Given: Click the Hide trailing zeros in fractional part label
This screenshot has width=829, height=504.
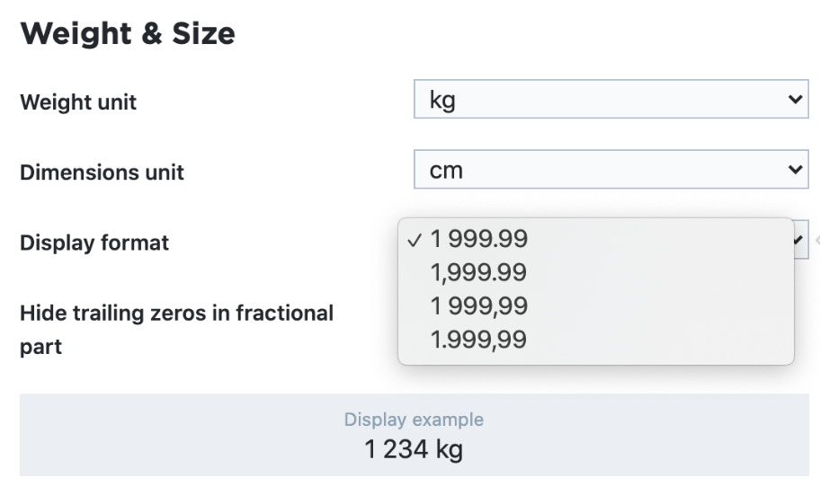Looking at the screenshot, I should pos(176,314).
